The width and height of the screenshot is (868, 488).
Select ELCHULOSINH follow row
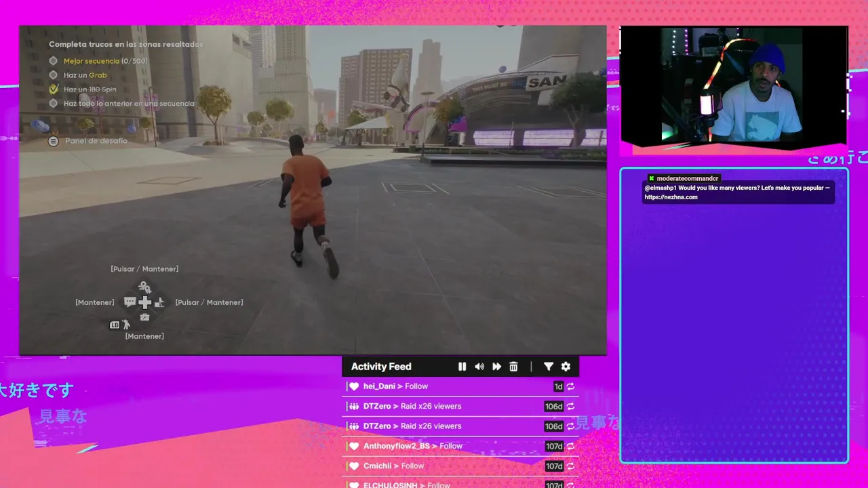click(460, 484)
